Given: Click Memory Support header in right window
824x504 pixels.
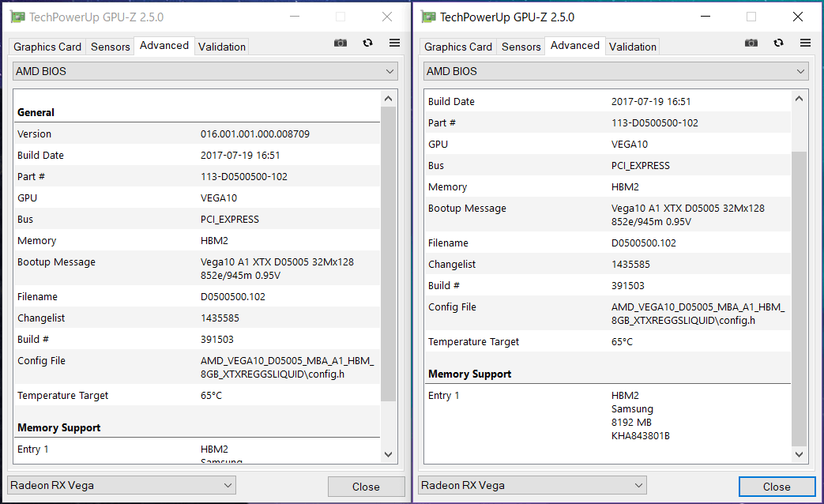Looking at the screenshot, I should coord(470,374).
